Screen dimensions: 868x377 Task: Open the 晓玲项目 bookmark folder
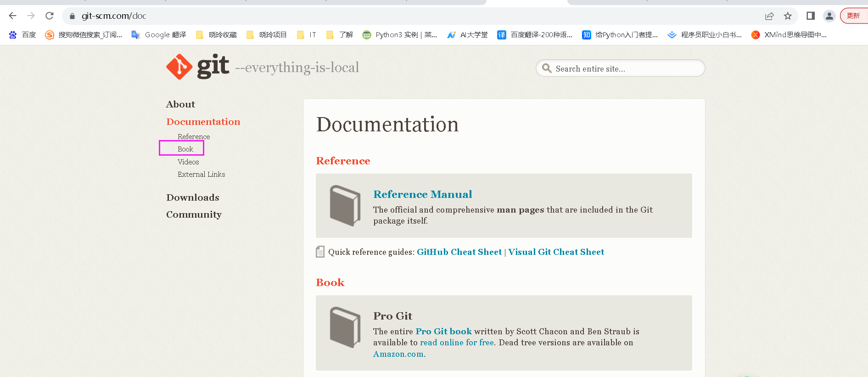(x=267, y=35)
